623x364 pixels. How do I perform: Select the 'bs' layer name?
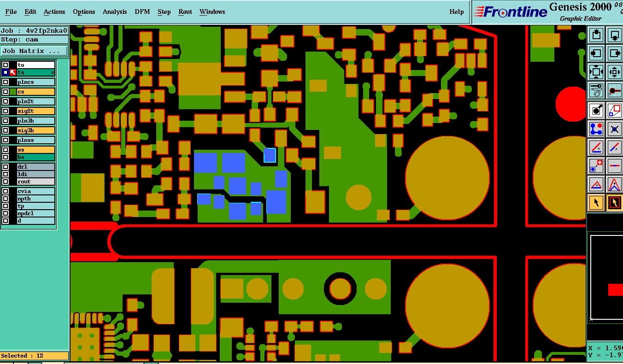click(x=36, y=157)
